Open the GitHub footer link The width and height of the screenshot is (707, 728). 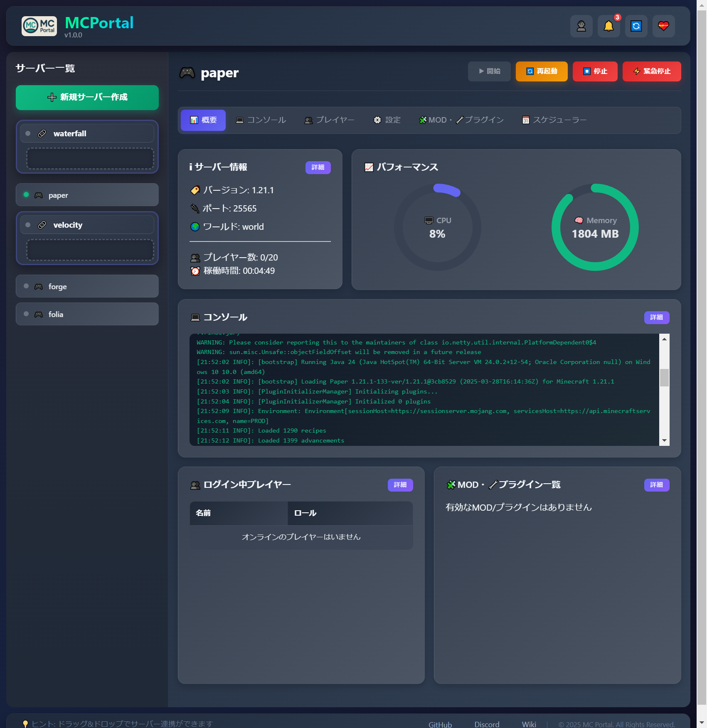pyautogui.click(x=440, y=724)
